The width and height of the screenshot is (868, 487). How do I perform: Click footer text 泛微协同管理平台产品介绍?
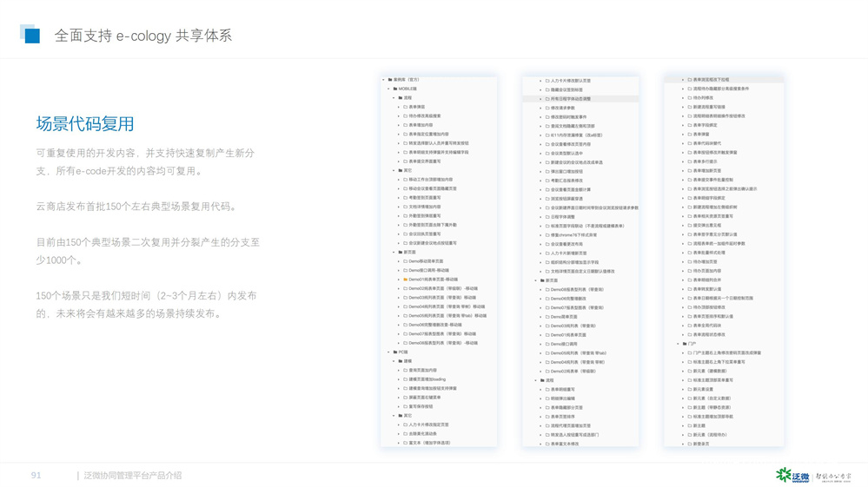pyautogui.click(x=132, y=476)
